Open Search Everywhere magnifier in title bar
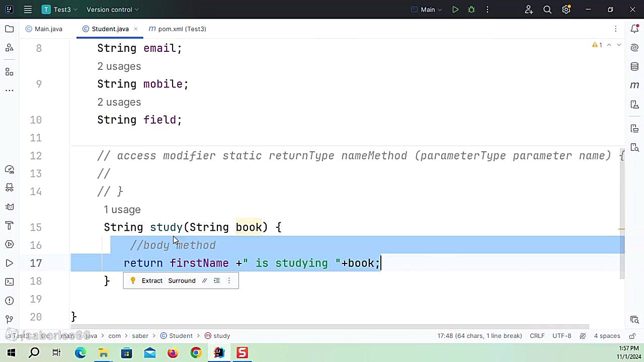 pos(547,10)
